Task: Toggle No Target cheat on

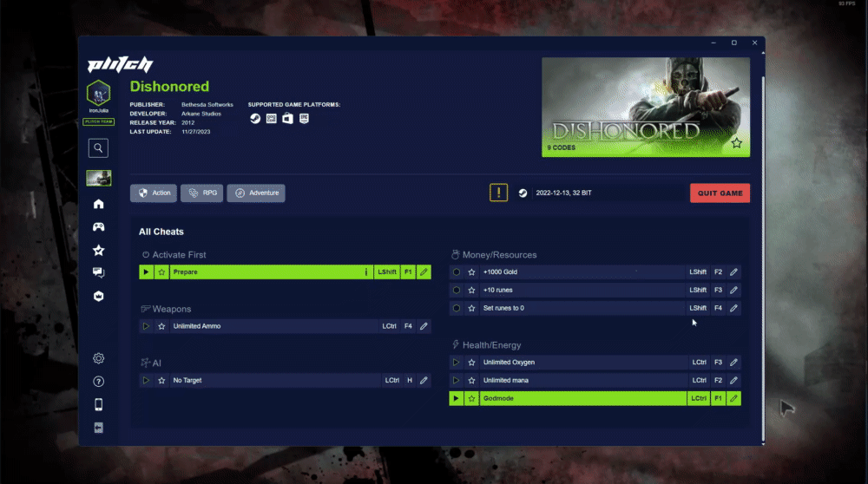Action: coord(146,381)
